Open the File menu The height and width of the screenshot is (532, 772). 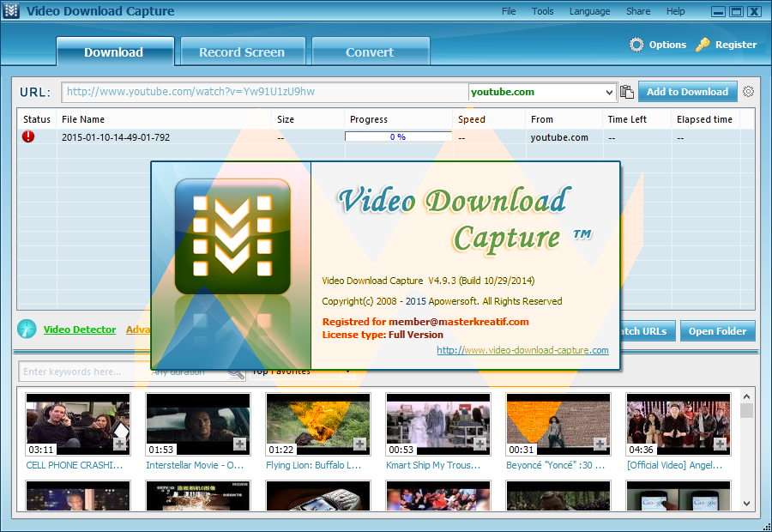(x=509, y=11)
